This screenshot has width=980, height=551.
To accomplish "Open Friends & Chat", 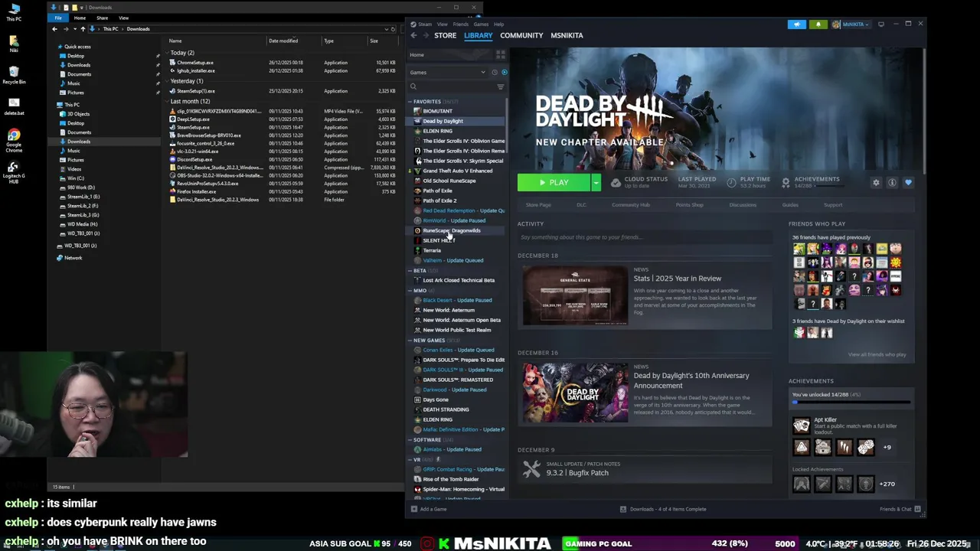I will coord(900,509).
